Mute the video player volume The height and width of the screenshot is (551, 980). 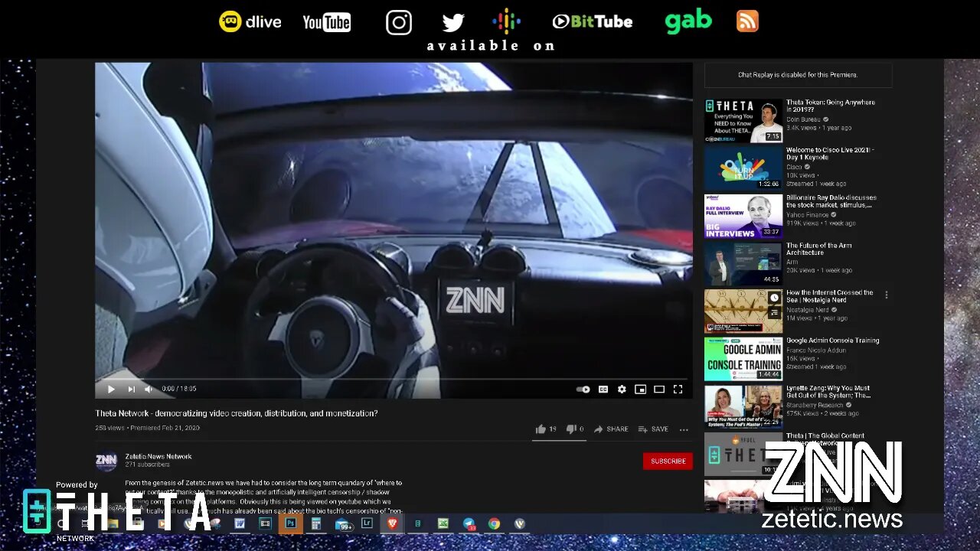pyautogui.click(x=149, y=390)
